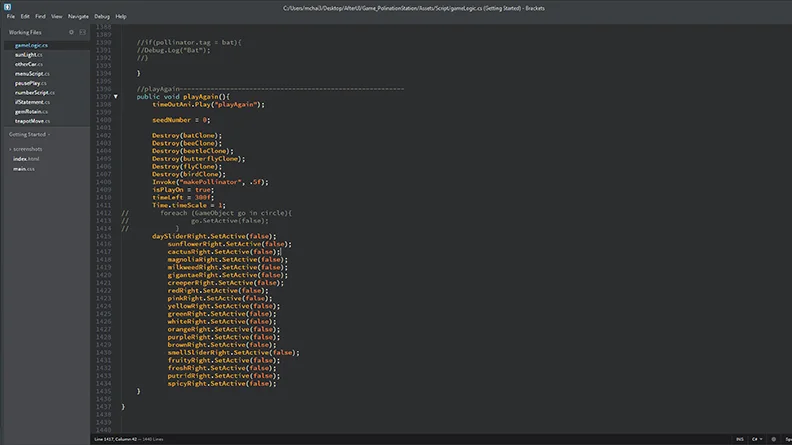Open the Navigate menu

pos(78,16)
